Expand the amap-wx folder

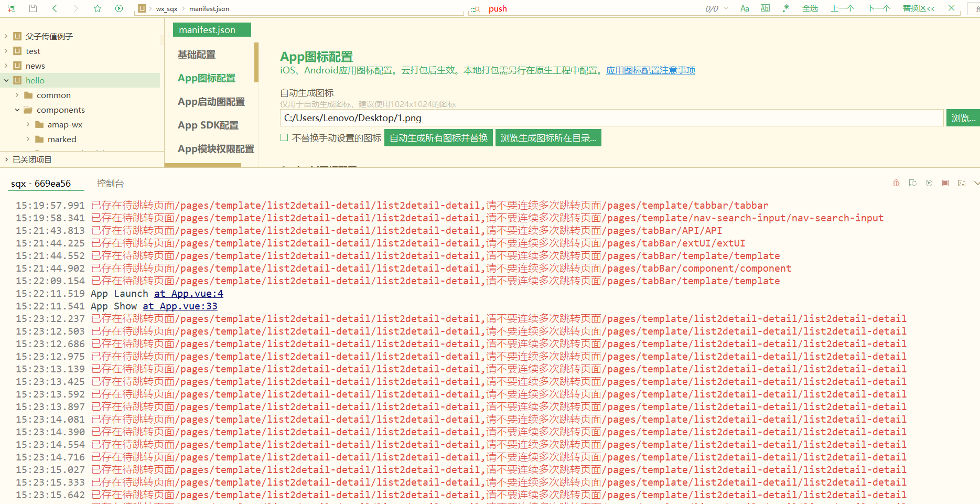pyautogui.click(x=28, y=124)
